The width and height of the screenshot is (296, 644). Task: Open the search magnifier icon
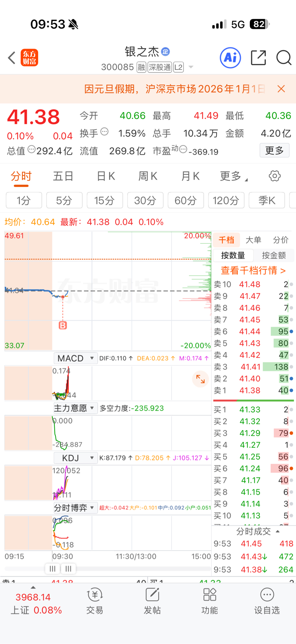[x=284, y=58]
